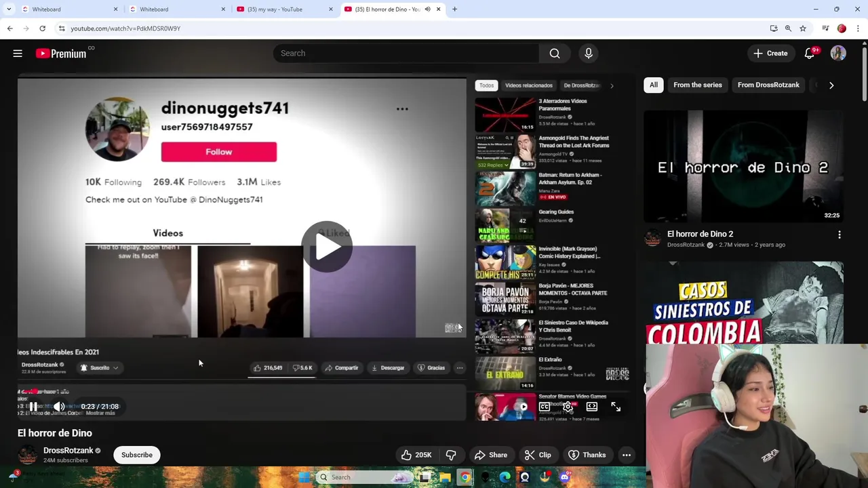The height and width of the screenshot is (488, 868).
Task: Dislike the video next to 205K
Action: pos(451,455)
